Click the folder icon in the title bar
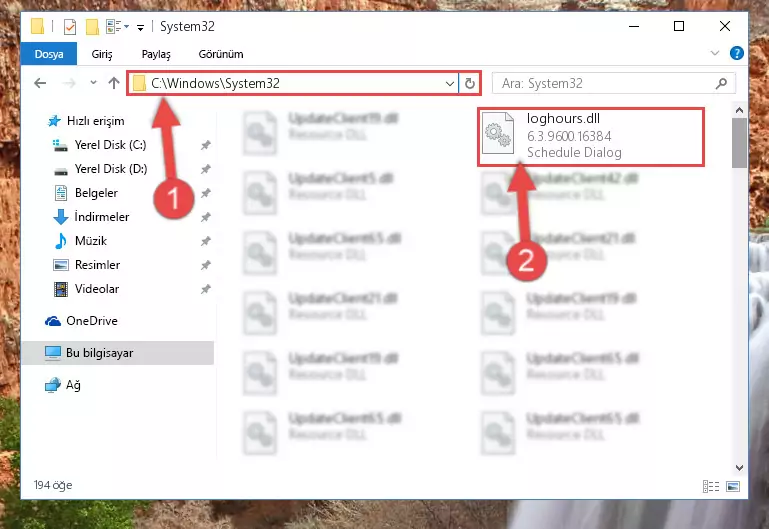Screen dimensions: 769x529 pyautogui.click(x=37, y=26)
